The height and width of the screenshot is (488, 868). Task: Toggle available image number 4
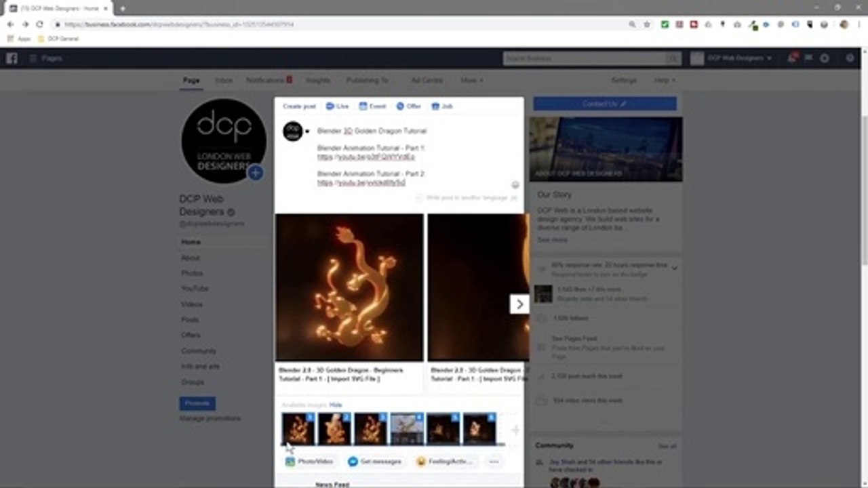point(407,428)
